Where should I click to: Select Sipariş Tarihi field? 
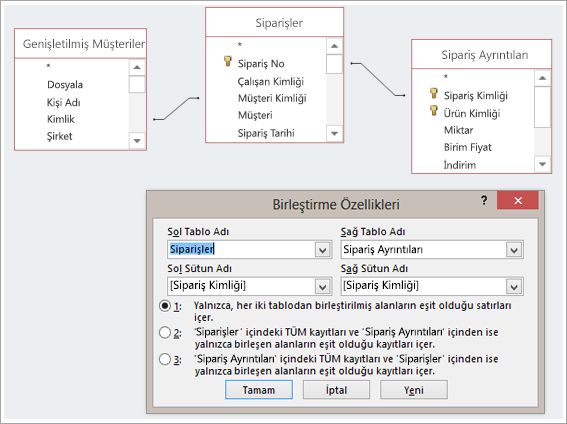tap(266, 133)
